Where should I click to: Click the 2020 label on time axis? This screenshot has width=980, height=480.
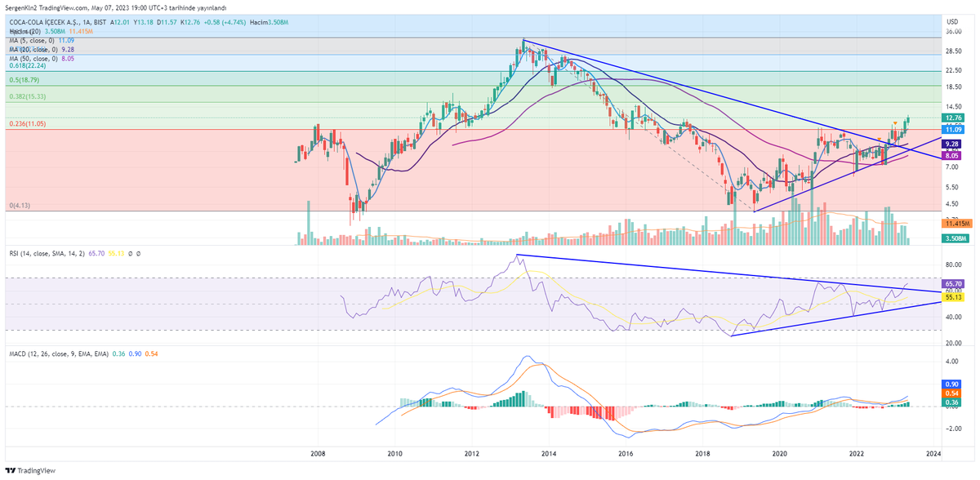coord(780,452)
